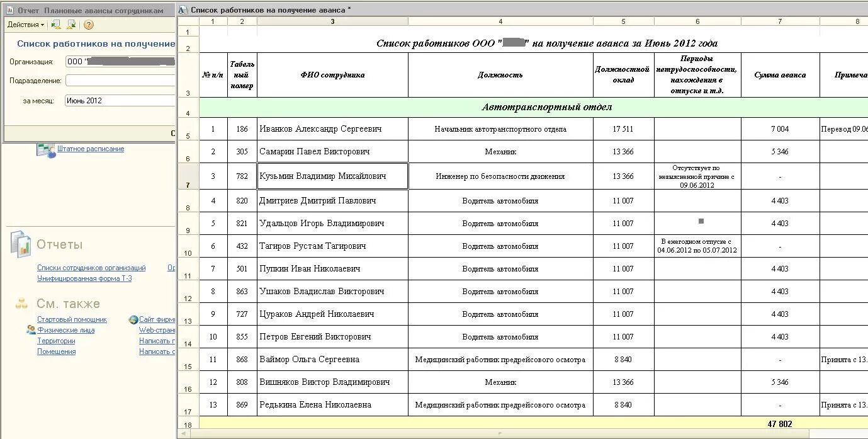
Task: Click the Начальник автотранспортного отдела cell
Action: (500, 129)
